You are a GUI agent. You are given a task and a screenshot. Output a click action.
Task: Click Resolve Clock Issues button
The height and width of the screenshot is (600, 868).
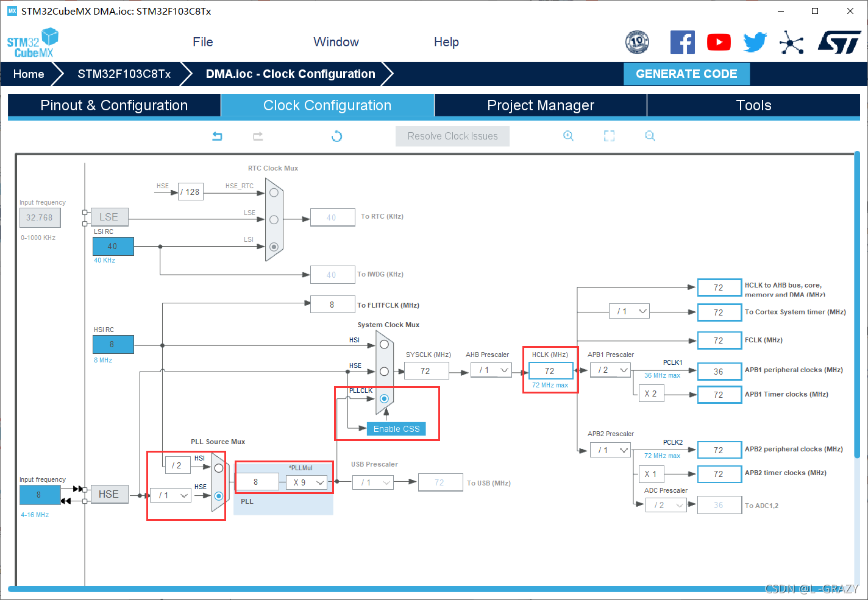452,136
